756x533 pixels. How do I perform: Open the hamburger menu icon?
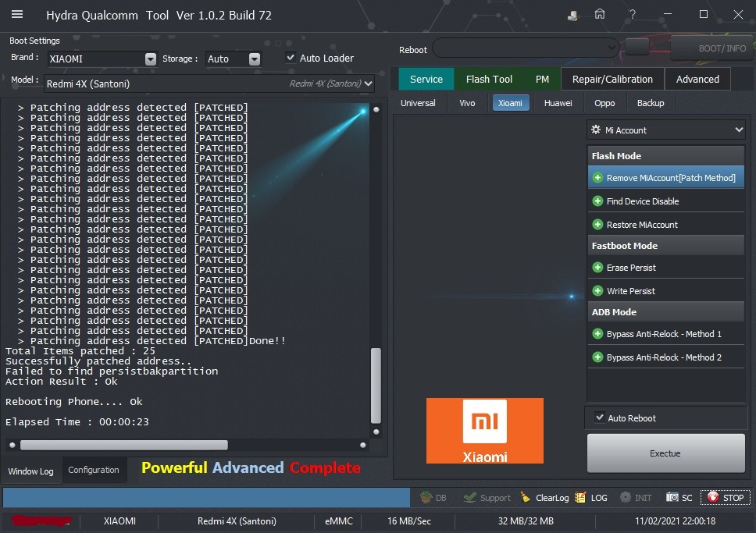click(x=17, y=14)
